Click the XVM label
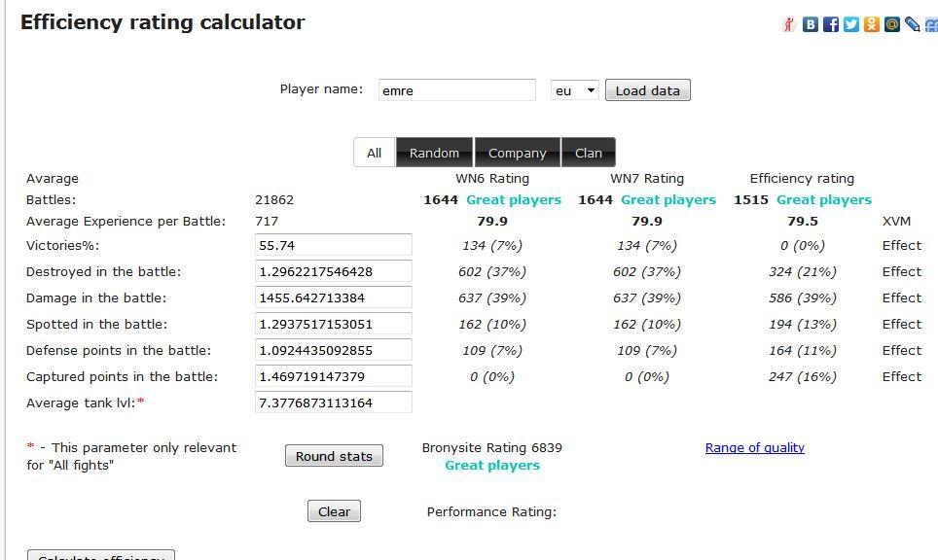The image size is (938, 560). pos(897,221)
